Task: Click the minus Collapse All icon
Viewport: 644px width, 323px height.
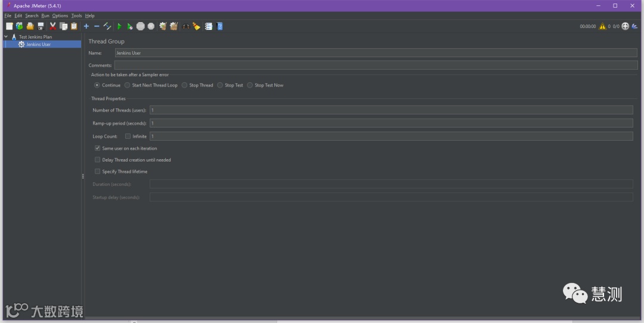Action: coord(97,26)
